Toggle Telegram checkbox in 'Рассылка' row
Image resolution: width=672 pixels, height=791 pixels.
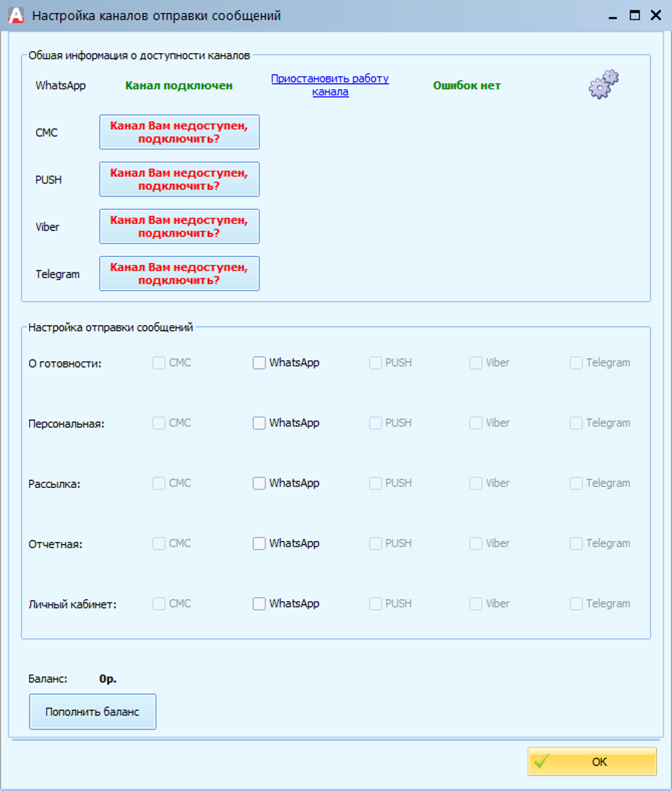576,483
